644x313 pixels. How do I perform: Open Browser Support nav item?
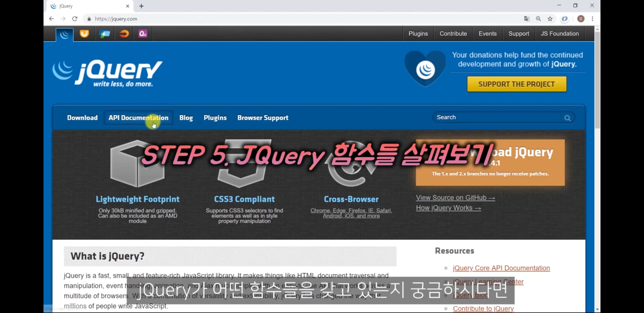click(x=263, y=118)
